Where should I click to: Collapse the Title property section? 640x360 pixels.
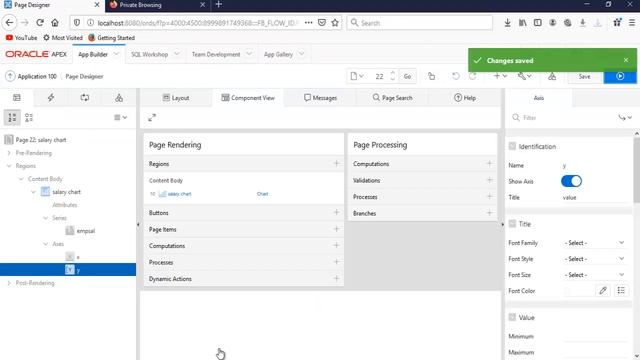512,224
